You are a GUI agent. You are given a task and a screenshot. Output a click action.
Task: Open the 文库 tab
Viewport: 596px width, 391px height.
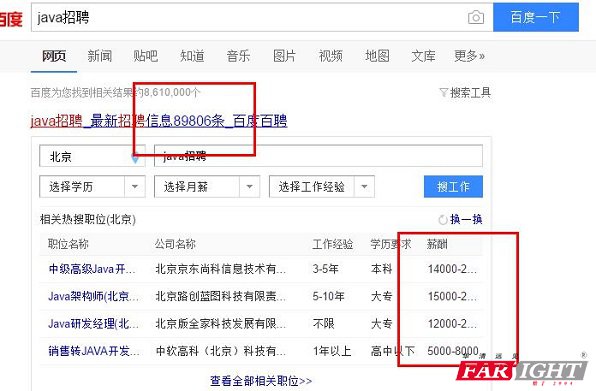(423, 56)
